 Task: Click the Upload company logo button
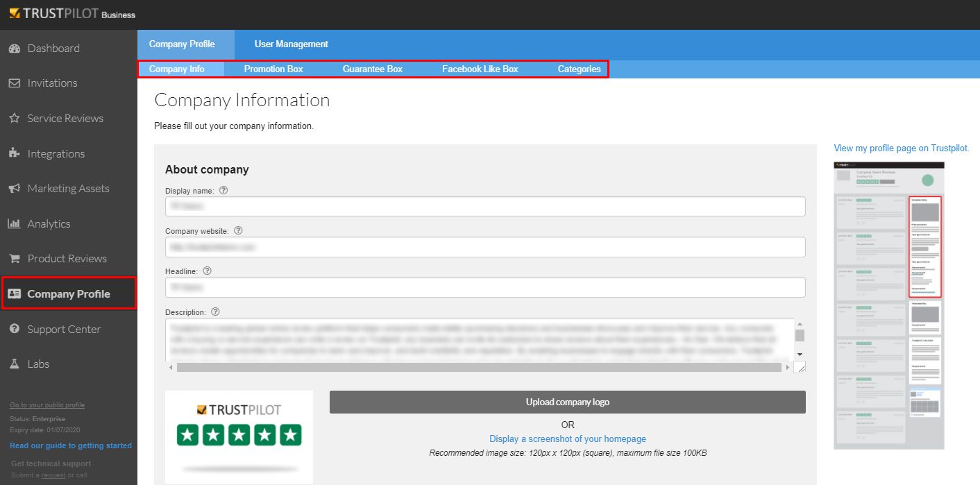coord(568,402)
